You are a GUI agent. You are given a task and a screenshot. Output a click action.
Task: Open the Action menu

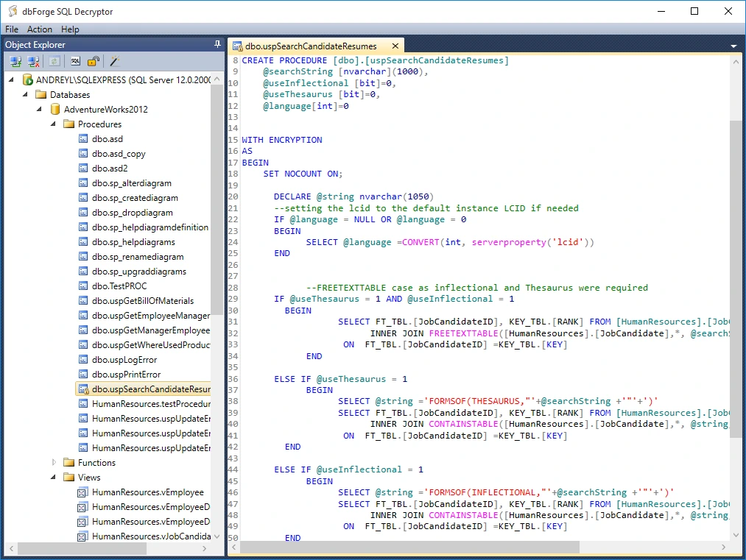pyautogui.click(x=40, y=29)
